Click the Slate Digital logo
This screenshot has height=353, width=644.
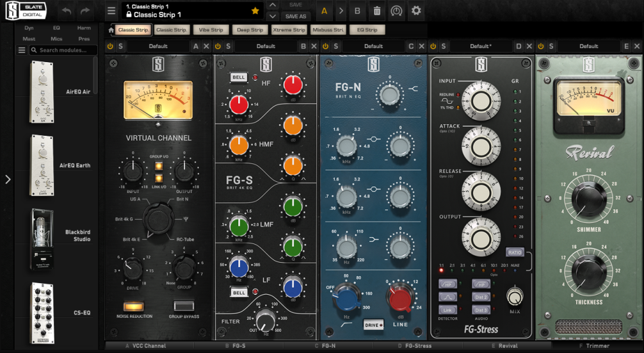click(x=26, y=11)
